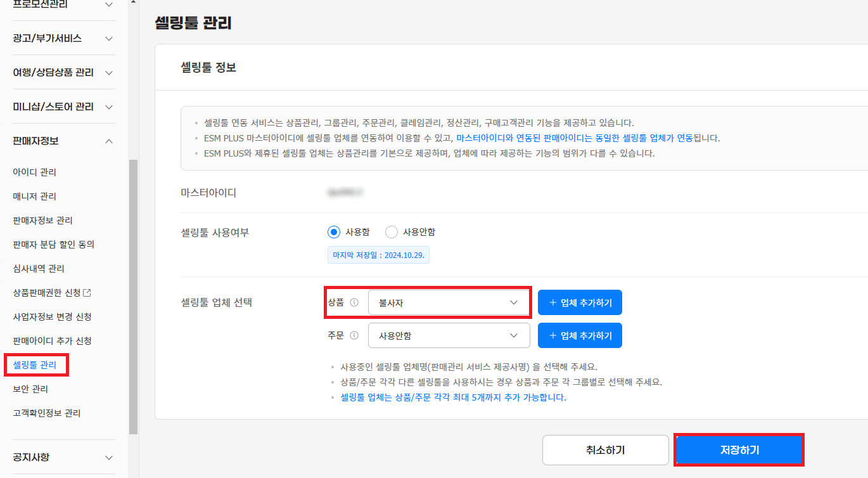Open the 상품 selling tool dropdown
The image size is (868, 478).
(x=449, y=303)
